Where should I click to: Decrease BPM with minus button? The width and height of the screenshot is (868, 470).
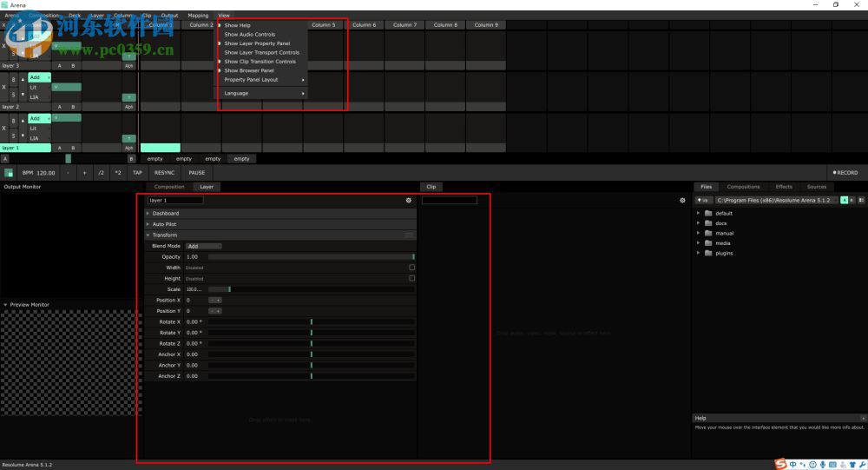coord(68,173)
